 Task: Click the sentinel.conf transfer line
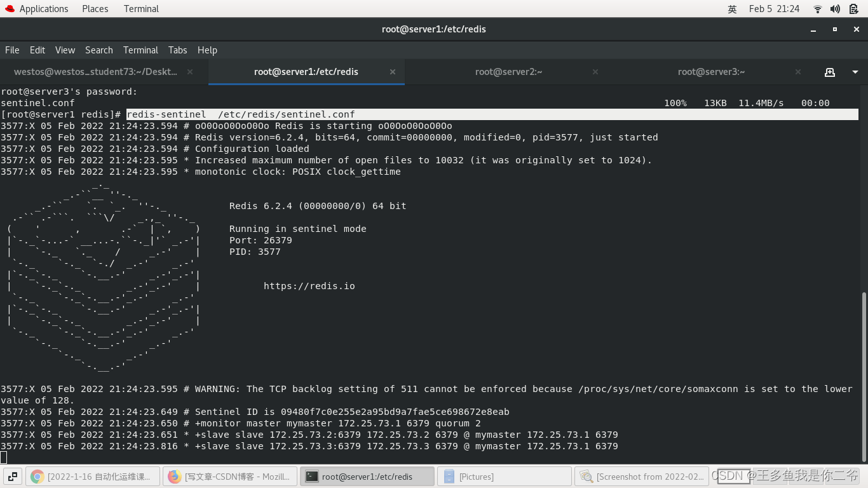415,103
